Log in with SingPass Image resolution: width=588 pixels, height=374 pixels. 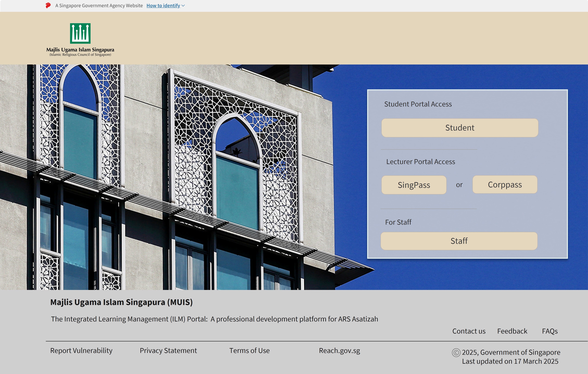(x=414, y=185)
